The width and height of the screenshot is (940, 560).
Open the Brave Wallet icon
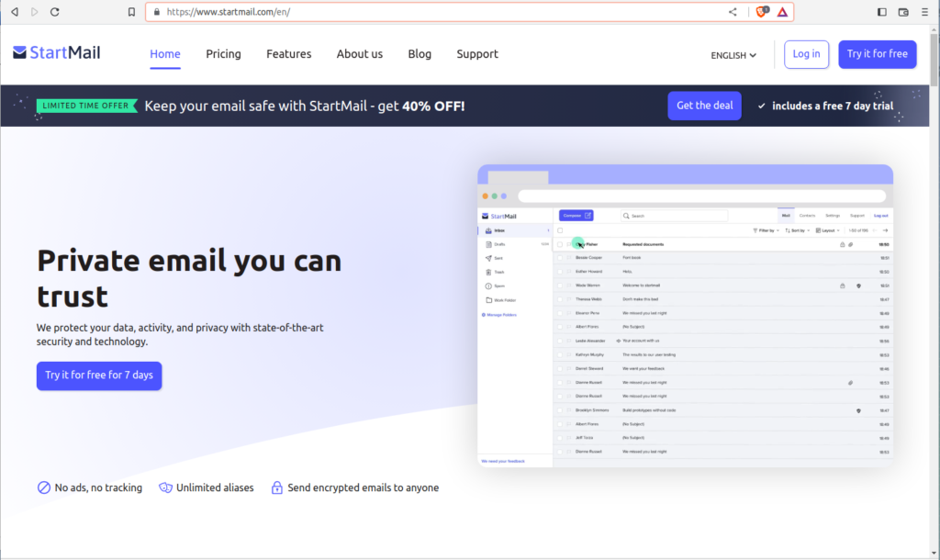point(903,12)
